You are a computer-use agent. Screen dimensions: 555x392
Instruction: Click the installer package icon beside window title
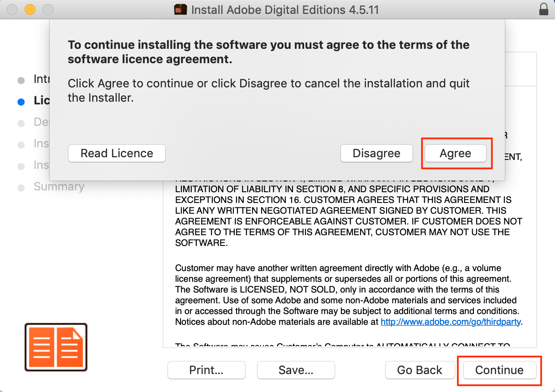click(181, 9)
